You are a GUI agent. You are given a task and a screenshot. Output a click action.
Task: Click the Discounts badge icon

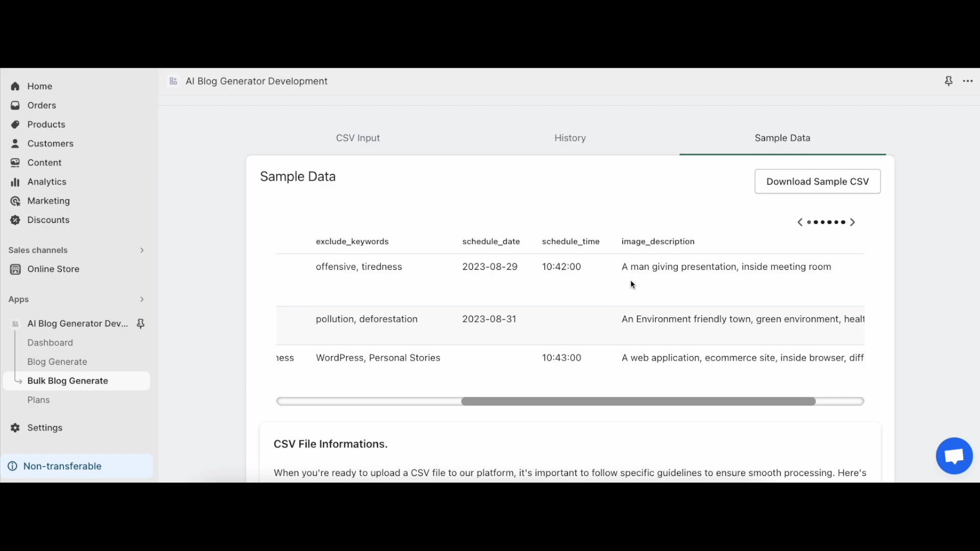pyautogui.click(x=15, y=220)
